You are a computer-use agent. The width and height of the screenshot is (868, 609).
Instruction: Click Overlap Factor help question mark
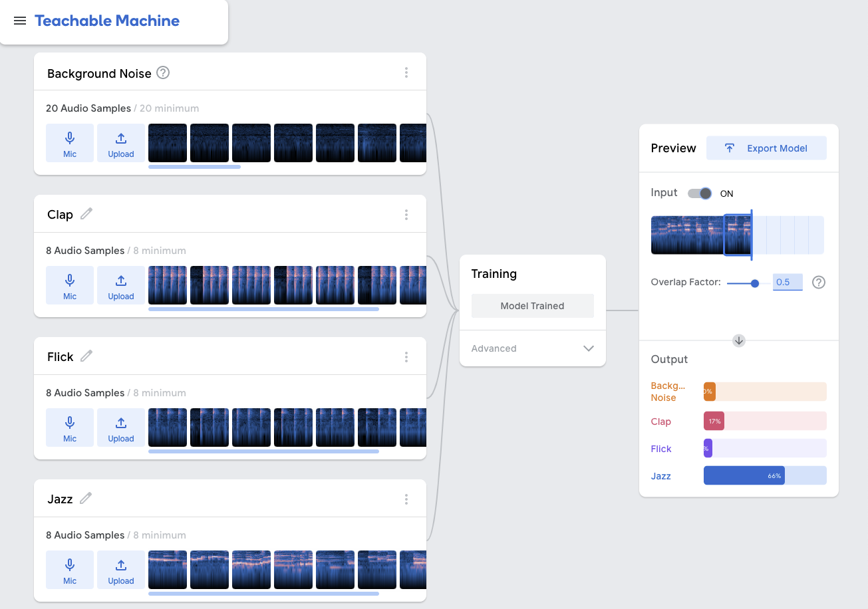819,283
